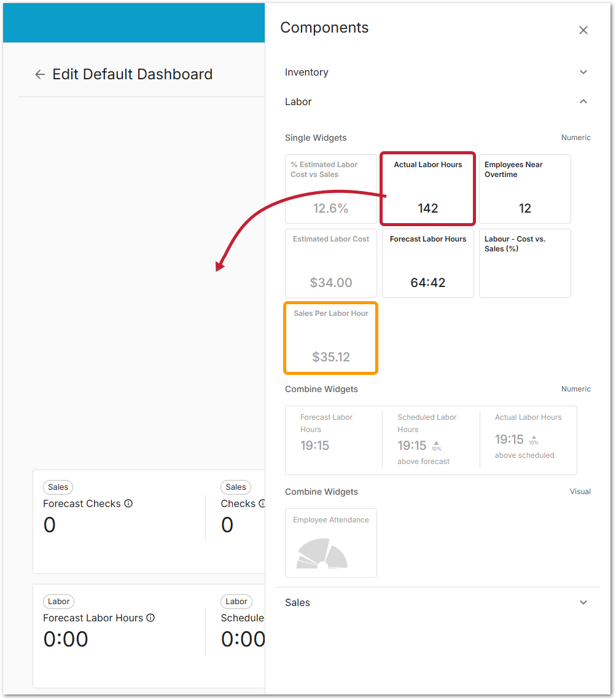Select the Actual Labor Hours widget
The image size is (616, 700).
pyautogui.click(x=427, y=189)
